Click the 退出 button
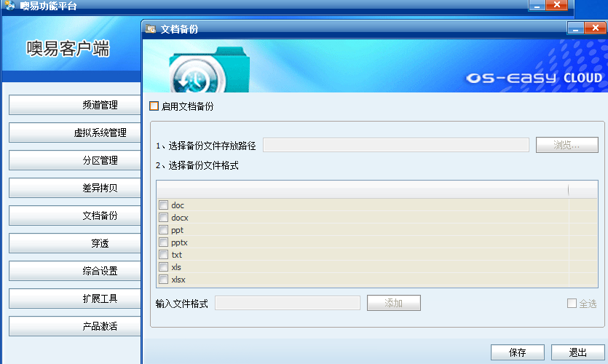Screen dimensions: 608x364 coord(577,352)
